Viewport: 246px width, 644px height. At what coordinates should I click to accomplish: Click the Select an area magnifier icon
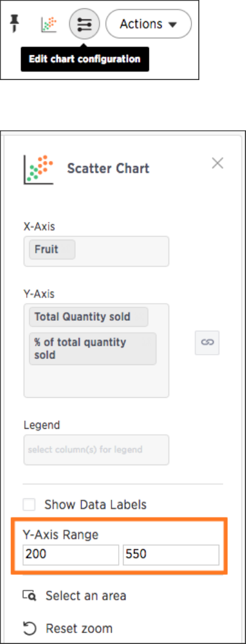pos(30,595)
